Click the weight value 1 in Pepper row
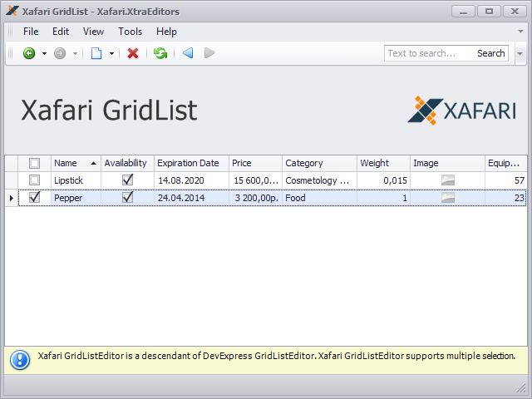This screenshot has height=399, width=532. pyautogui.click(x=383, y=198)
